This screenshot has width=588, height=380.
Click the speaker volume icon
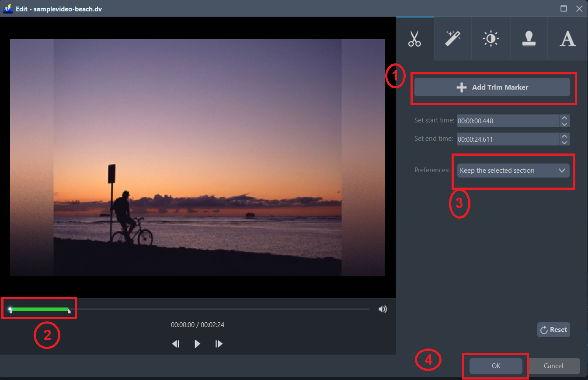[383, 309]
